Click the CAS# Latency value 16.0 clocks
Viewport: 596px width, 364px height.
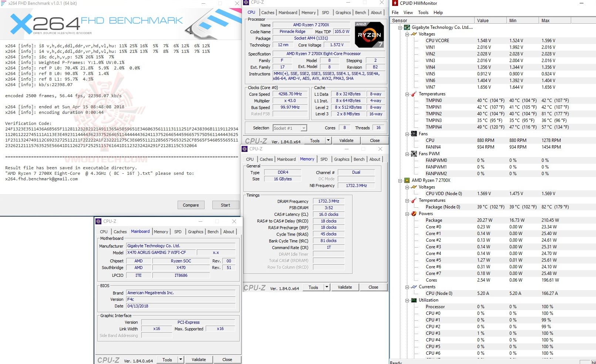[x=329, y=215]
